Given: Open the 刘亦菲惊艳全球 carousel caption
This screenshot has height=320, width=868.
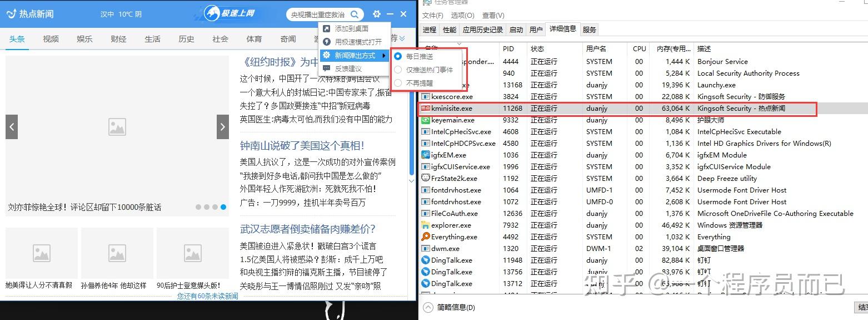Looking at the screenshot, I should click(x=84, y=207).
